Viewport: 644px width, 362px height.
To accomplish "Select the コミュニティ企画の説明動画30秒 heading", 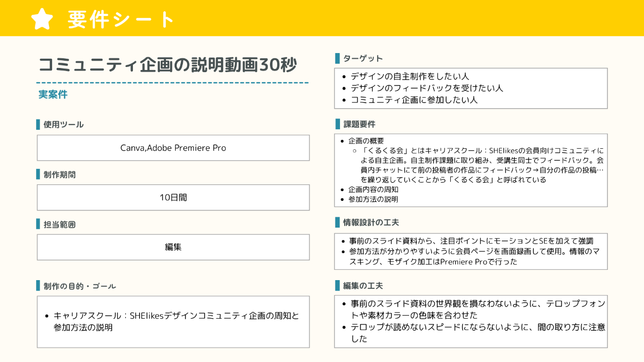I will click(167, 65).
